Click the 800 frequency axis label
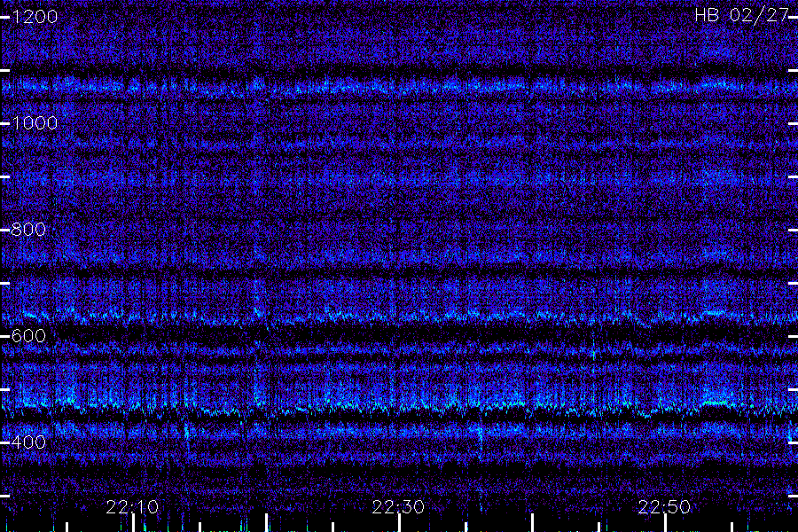Image resolution: width=798 pixels, height=532 pixels. point(28,230)
